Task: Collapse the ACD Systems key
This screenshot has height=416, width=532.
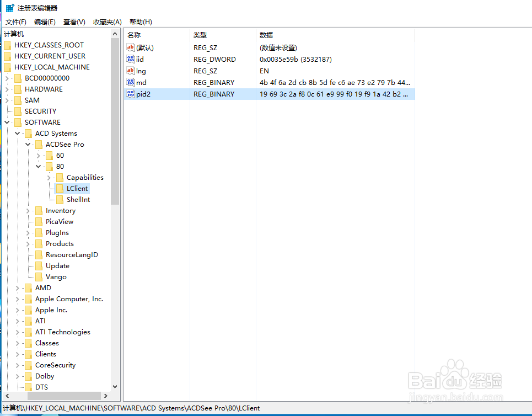Action: tap(18, 134)
